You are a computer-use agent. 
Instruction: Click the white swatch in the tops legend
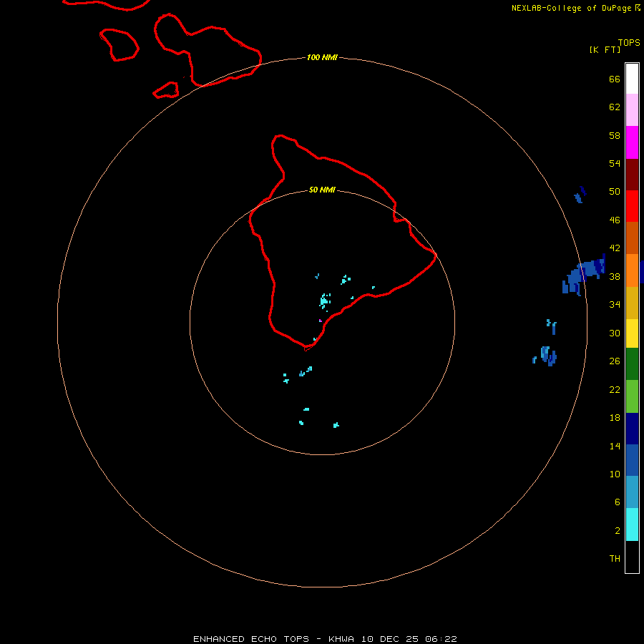pyautogui.click(x=632, y=79)
